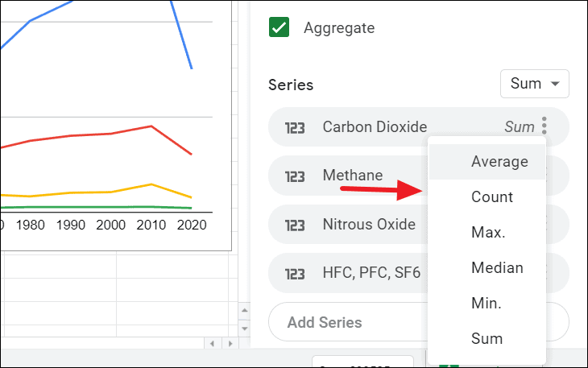Select the Median menu option

[x=497, y=267]
